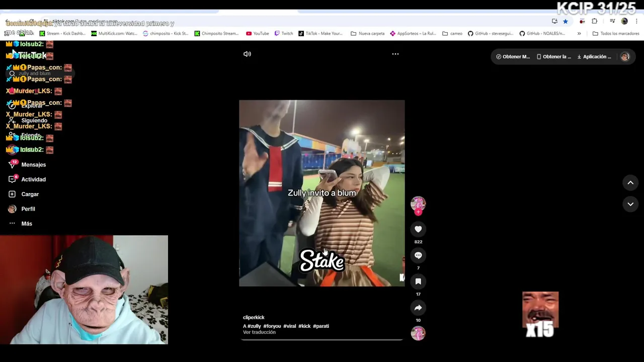This screenshot has width=644, height=362.
Task: Open media controls icon in toolbar
Action: (x=612, y=21)
